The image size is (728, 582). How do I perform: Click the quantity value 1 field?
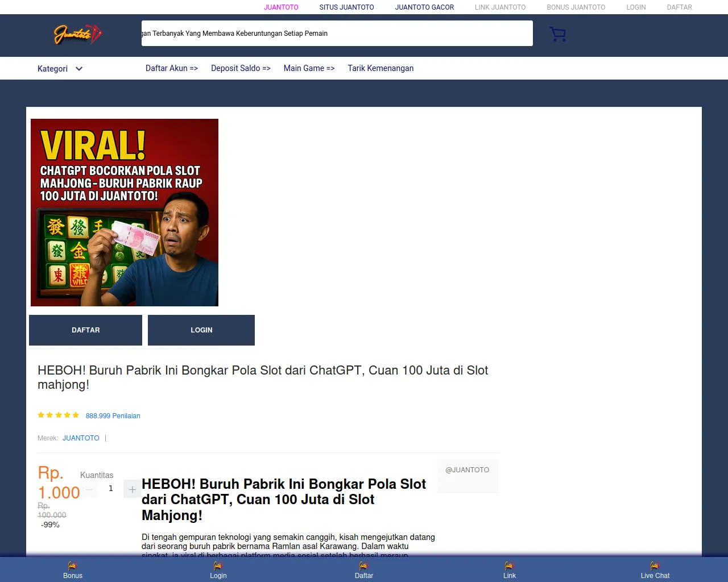(111, 488)
